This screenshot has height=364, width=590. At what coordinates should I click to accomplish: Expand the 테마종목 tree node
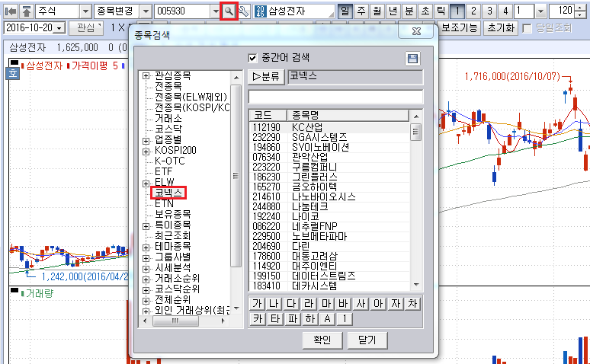click(146, 247)
